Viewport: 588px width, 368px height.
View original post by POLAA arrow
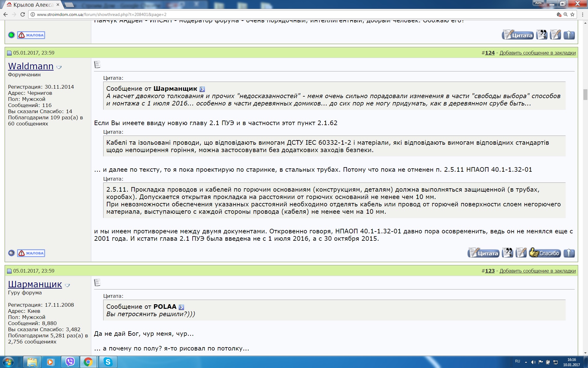[181, 307]
